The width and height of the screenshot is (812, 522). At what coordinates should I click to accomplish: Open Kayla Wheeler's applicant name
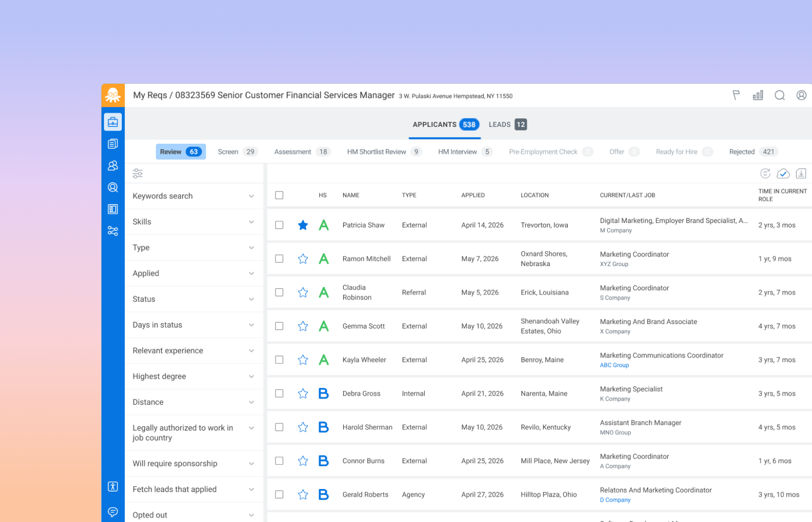364,360
